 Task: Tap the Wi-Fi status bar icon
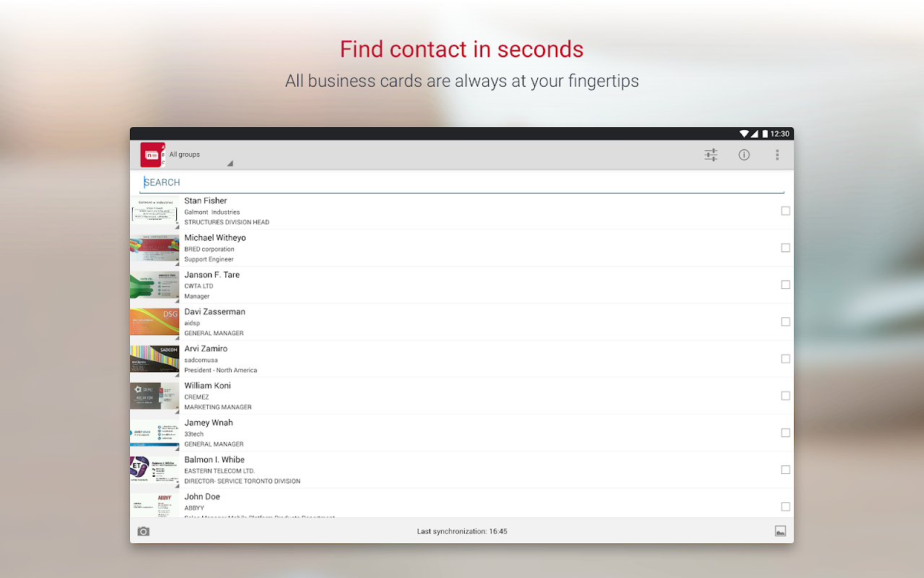coord(744,134)
